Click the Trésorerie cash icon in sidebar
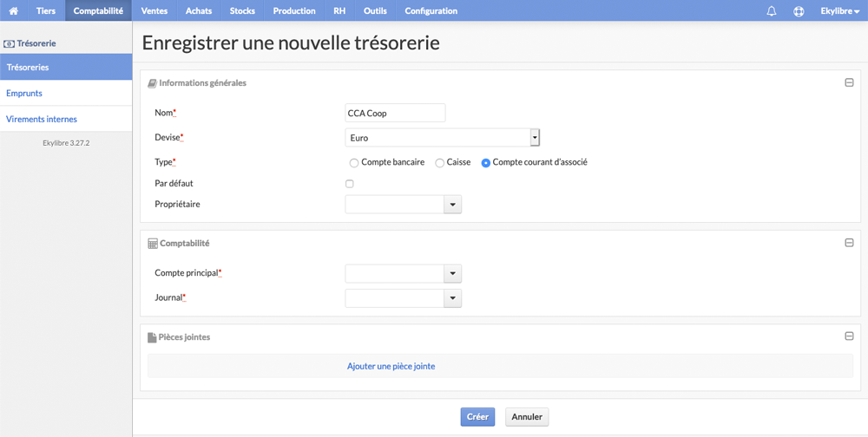 [9, 43]
